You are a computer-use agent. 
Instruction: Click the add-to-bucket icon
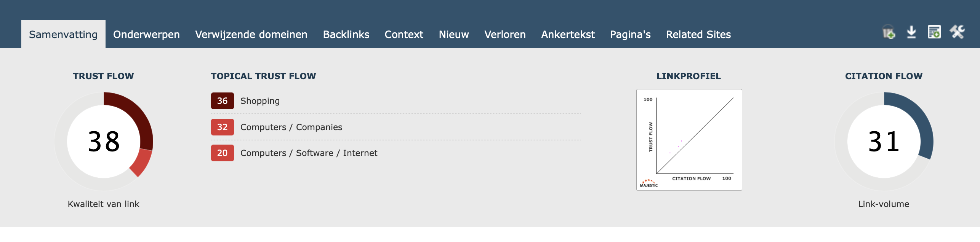click(x=889, y=32)
